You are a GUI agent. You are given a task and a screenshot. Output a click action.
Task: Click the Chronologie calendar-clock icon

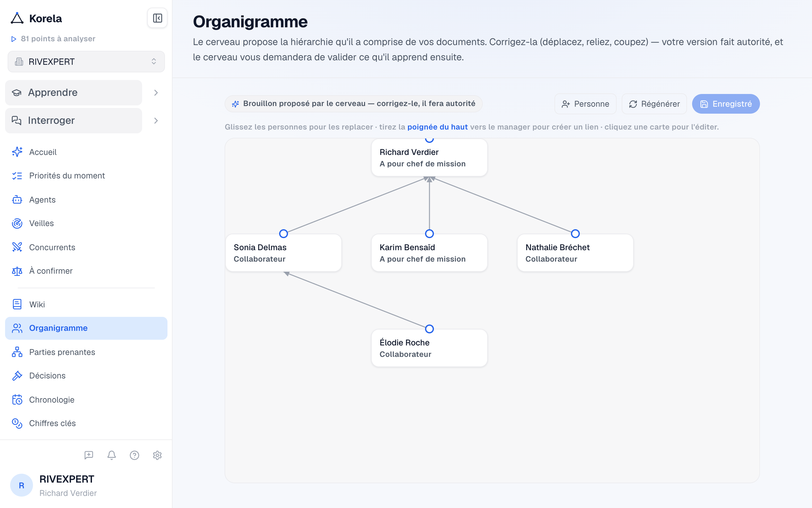click(17, 400)
